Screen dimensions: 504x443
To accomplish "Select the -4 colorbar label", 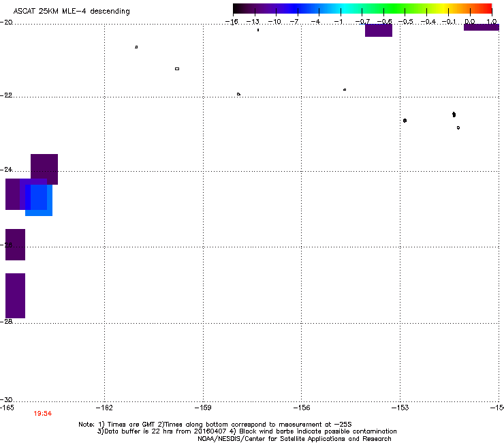I will [x=315, y=22].
